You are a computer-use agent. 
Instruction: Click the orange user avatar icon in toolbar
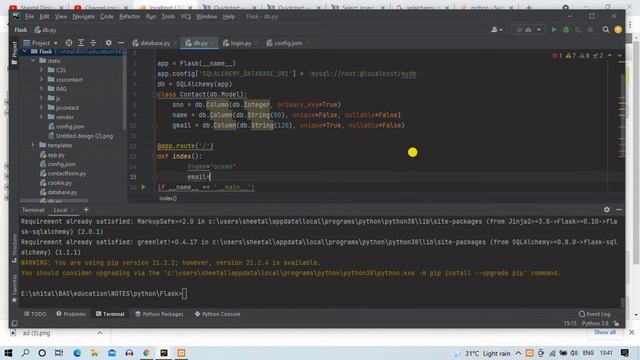click(x=618, y=30)
